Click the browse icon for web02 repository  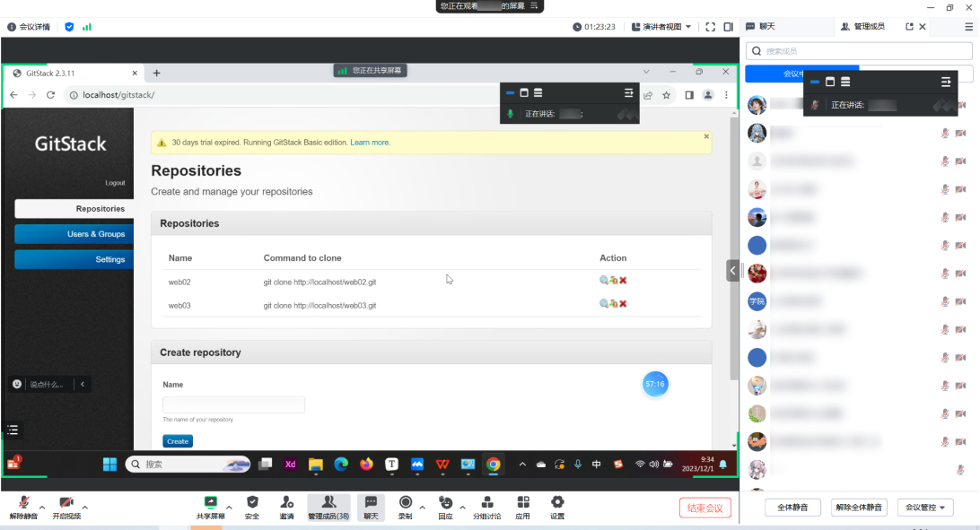click(x=604, y=281)
